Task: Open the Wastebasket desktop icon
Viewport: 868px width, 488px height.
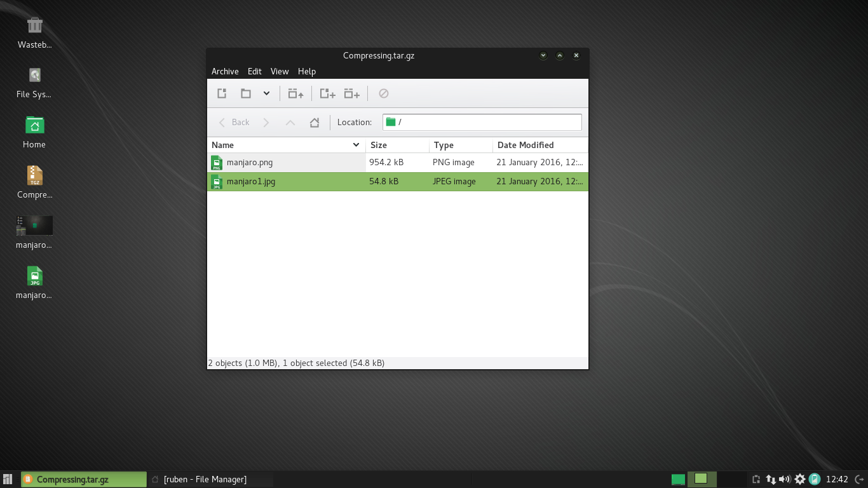Action: (x=35, y=33)
